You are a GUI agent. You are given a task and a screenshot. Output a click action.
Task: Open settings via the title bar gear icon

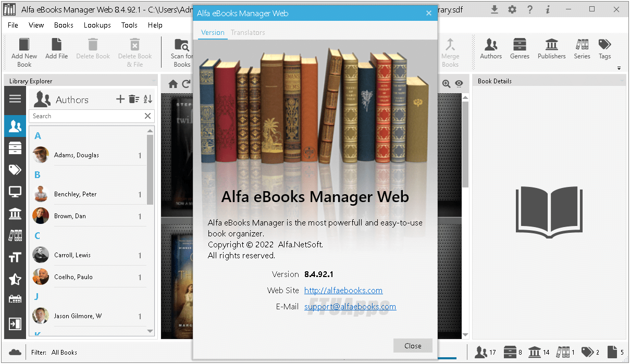coord(512,9)
